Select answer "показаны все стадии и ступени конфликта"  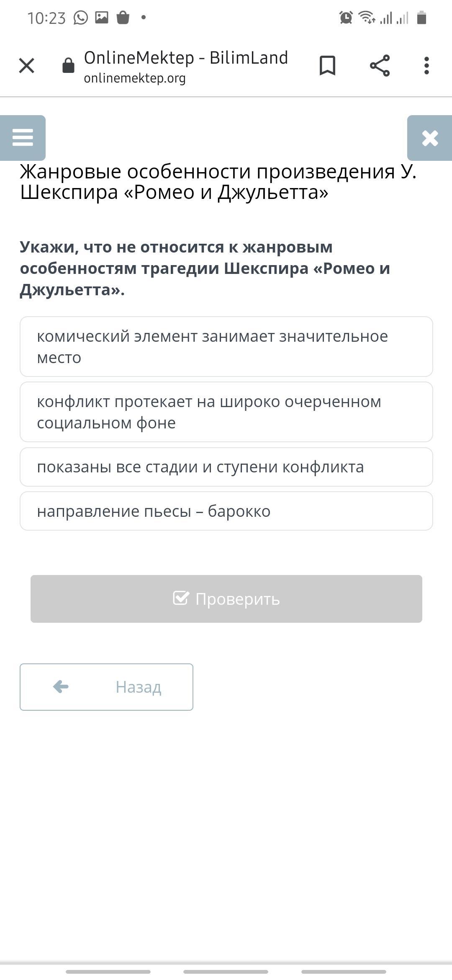226,467
